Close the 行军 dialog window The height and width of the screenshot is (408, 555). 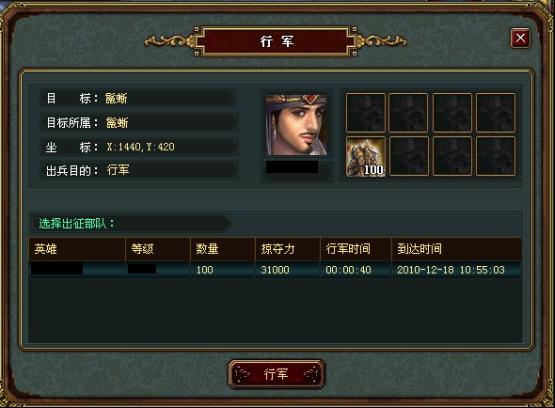(x=520, y=38)
